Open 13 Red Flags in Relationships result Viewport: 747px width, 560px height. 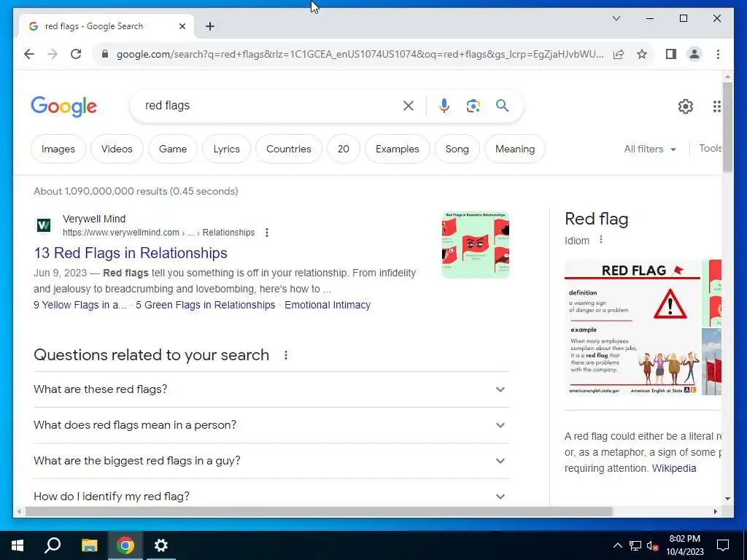(x=131, y=253)
